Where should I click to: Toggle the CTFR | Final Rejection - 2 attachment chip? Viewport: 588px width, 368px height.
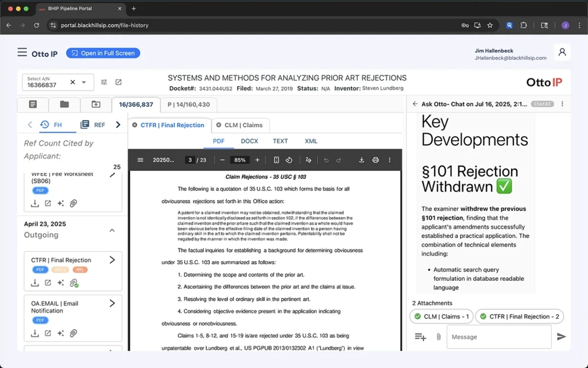point(519,316)
